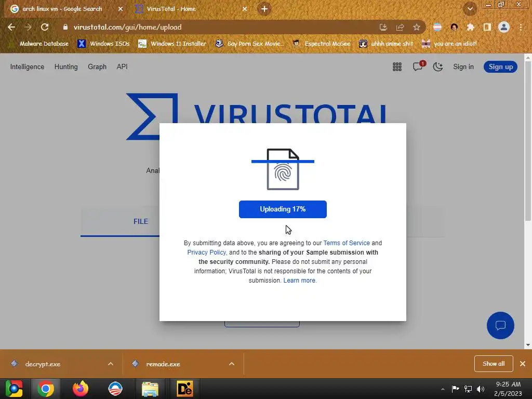Screen dimensions: 532x399
Task: Open Espectral McGee bookmark
Action: tap(321, 44)
